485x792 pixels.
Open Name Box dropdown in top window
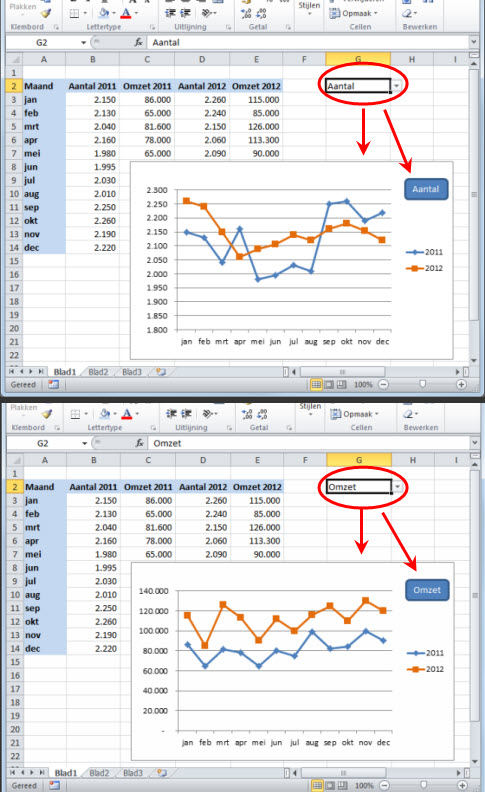83,42
